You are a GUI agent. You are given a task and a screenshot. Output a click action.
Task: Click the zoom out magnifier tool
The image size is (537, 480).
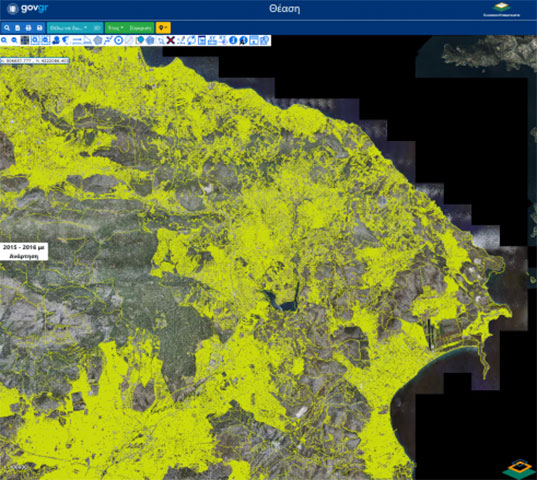point(14,40)
